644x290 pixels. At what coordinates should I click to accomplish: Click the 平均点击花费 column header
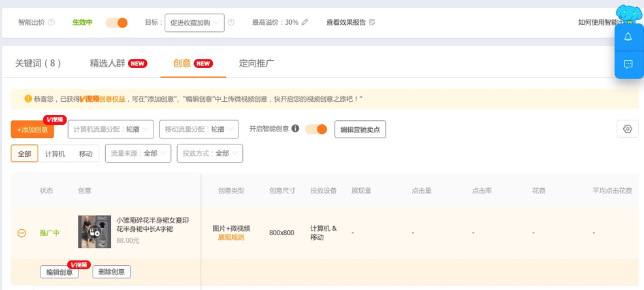tap(612, 191)
